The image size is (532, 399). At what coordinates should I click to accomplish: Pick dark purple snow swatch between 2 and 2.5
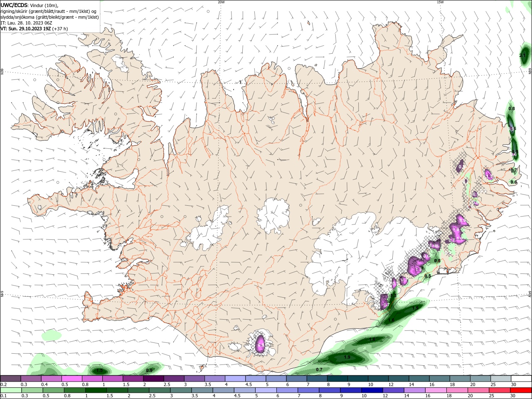point(153,379)
